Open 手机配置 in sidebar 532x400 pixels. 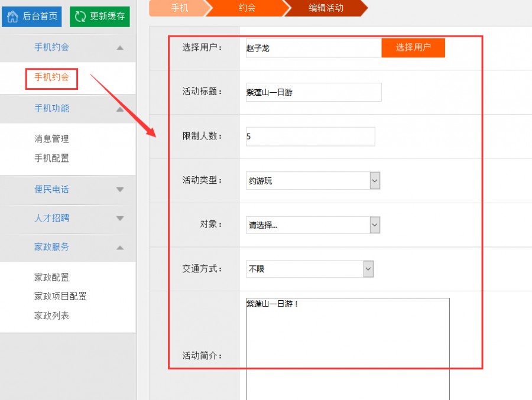click(51, 158)
